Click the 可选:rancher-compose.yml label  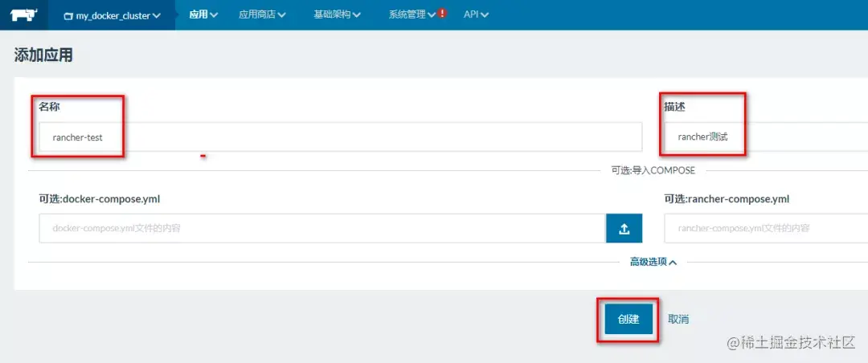point(727,199)
